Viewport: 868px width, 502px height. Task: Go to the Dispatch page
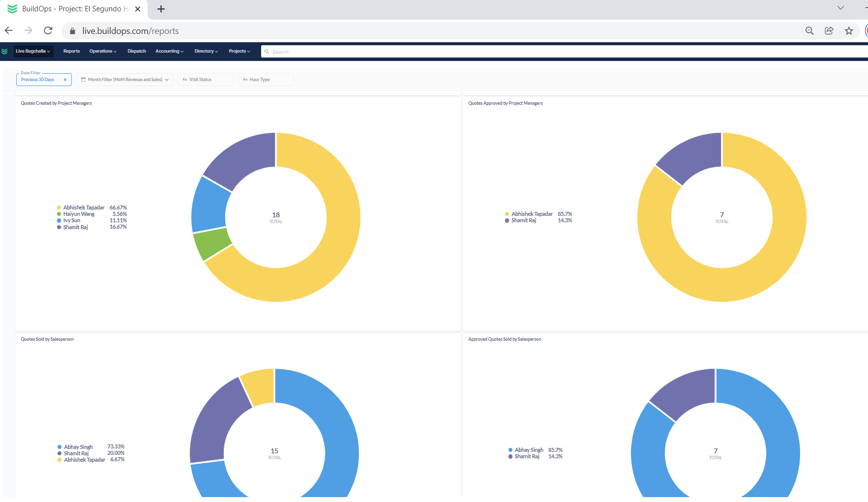tap(137, 51)
